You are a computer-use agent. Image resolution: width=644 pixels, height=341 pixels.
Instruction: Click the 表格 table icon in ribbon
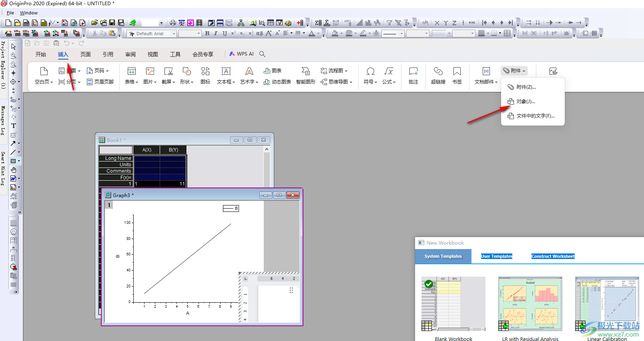tap(131, 72)
